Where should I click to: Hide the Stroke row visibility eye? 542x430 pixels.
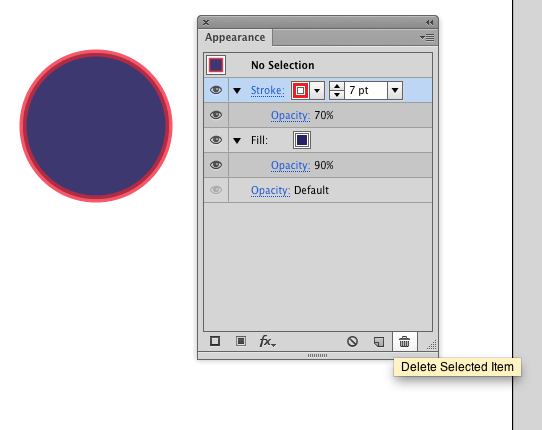point(216,90)
